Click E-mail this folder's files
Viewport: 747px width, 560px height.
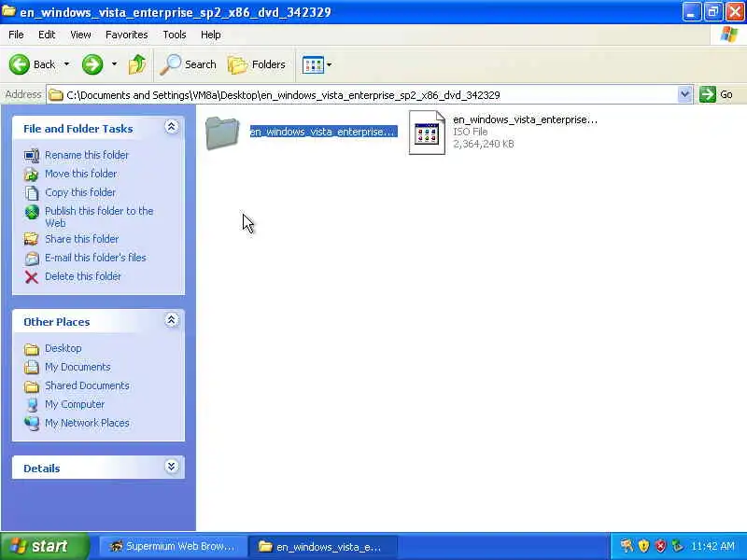[x=96, y=258]
